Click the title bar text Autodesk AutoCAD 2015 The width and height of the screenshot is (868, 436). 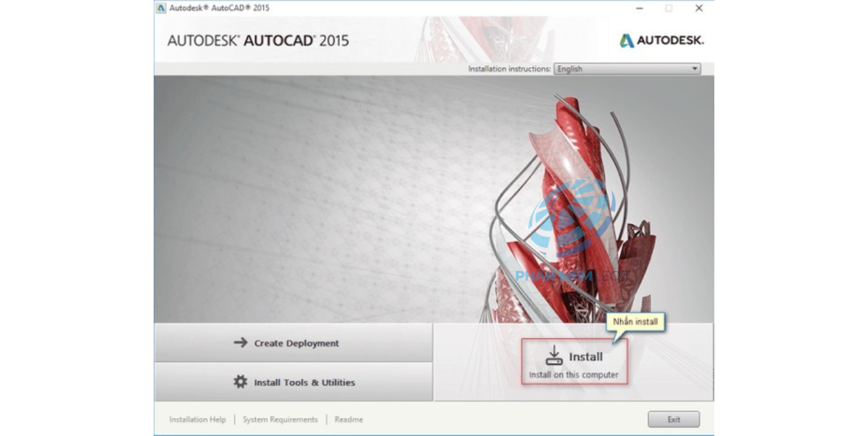tap(219, 8)
